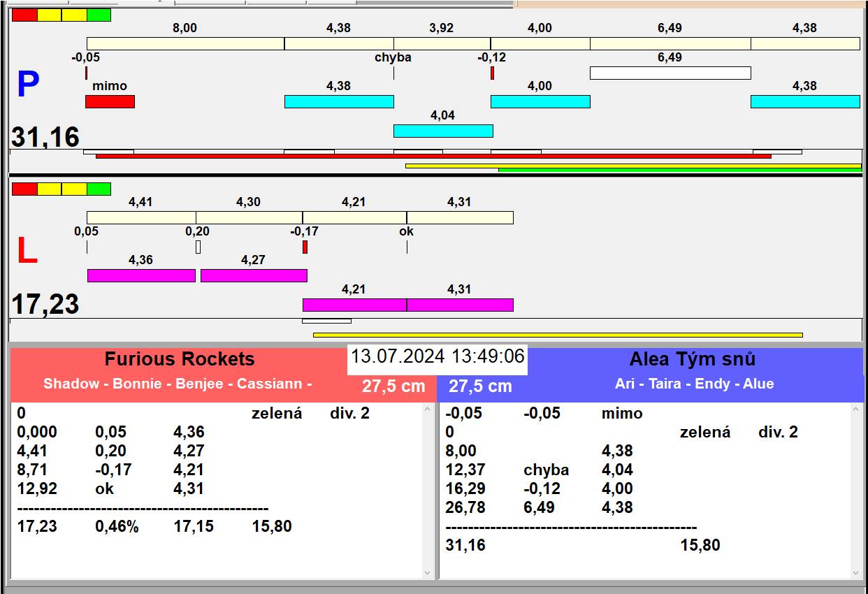The height and width of the screenshot is (594, 868).
Task: Click the green start light in lane P
Action: tap(99, 15)
